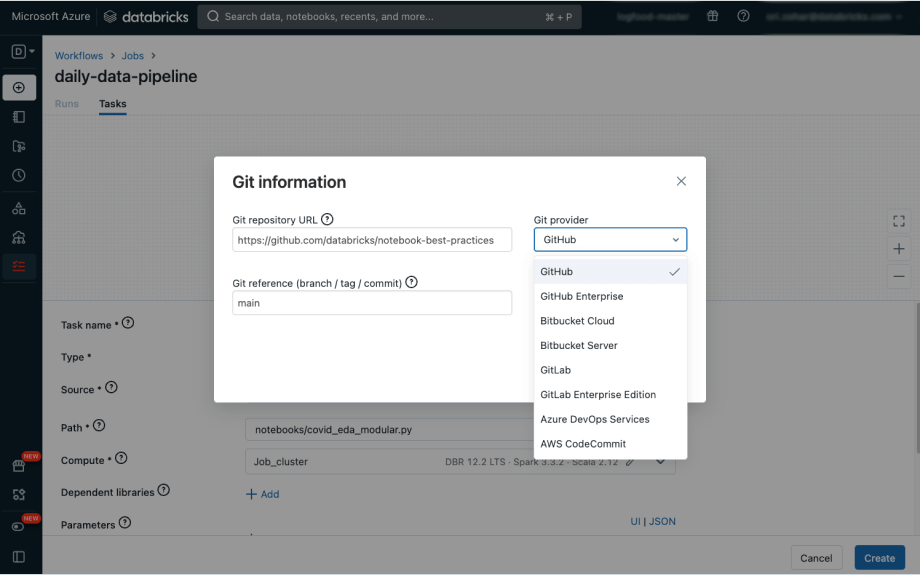Select GitHub Enterprise from provider list

pos(581,296)
